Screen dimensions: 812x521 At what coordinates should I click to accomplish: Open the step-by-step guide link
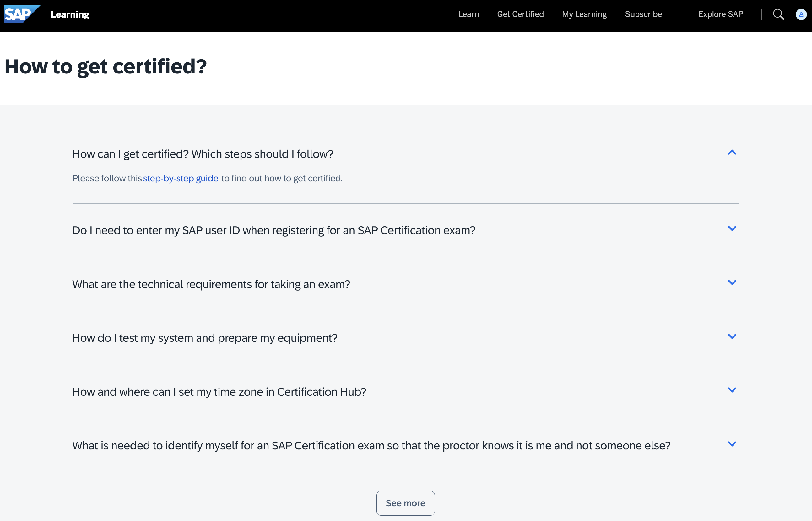181,178
